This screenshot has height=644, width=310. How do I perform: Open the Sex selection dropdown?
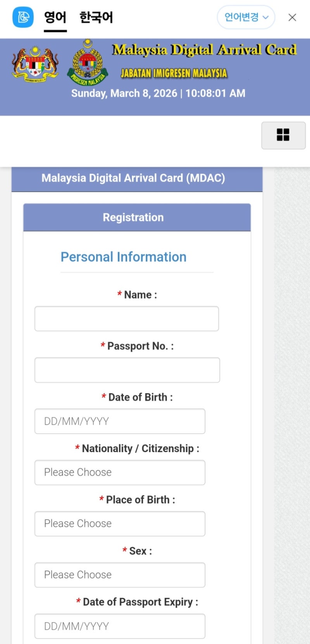coord(120,575)
